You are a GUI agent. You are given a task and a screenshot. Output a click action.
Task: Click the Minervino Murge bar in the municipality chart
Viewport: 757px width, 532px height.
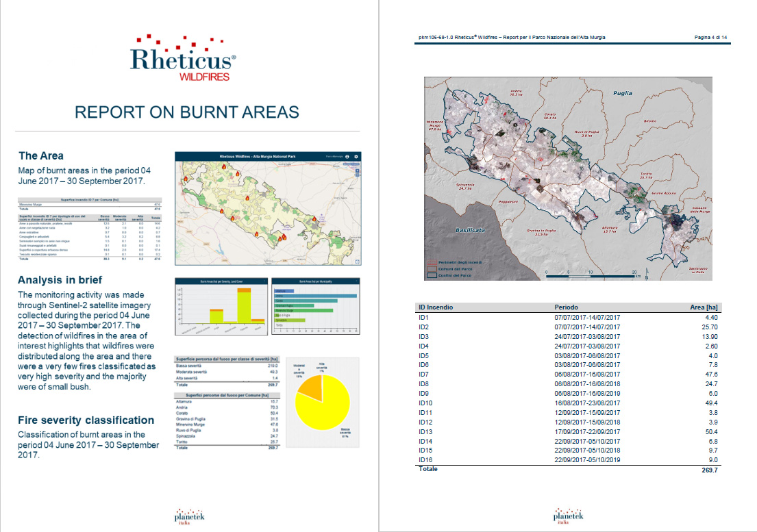303,311
